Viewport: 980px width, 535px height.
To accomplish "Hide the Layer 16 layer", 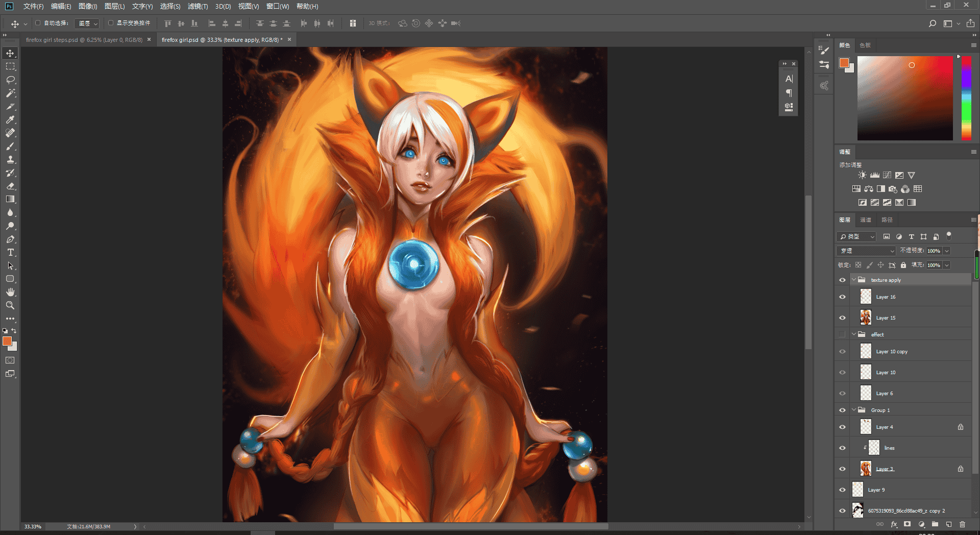I will (x=842, y=297).
